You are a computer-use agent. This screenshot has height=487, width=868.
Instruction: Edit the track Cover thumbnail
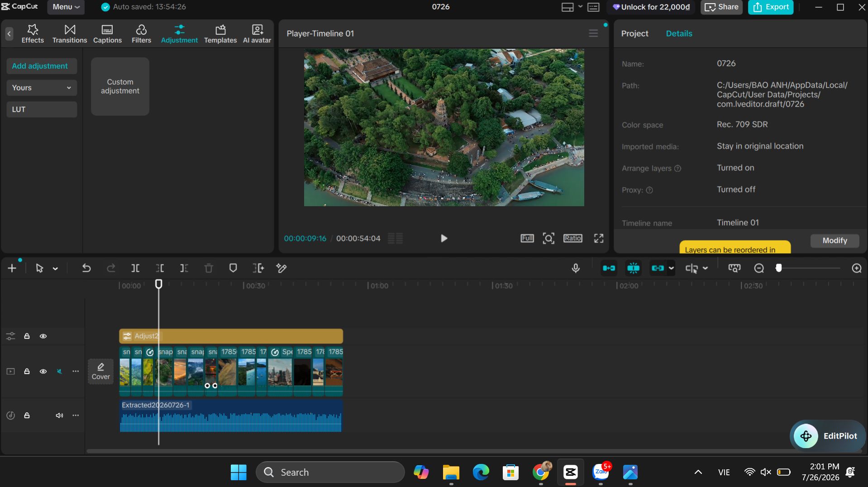(x=100, y=372)
